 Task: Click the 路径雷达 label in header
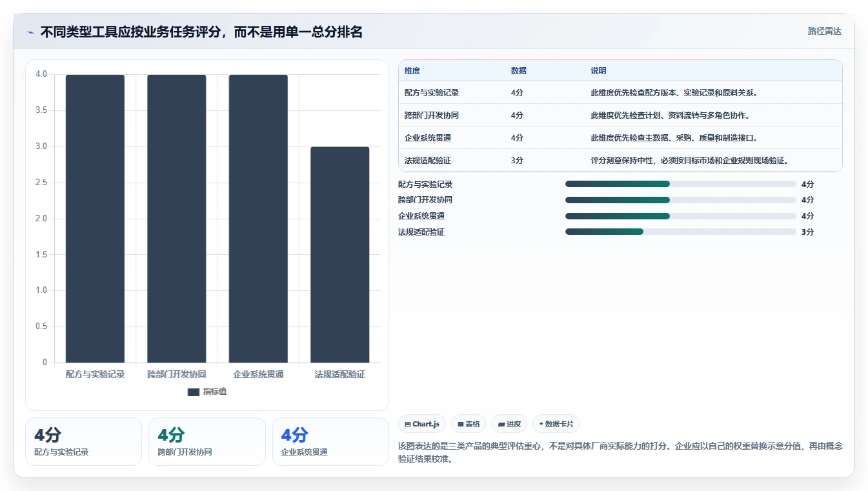(x=824, y=31)
